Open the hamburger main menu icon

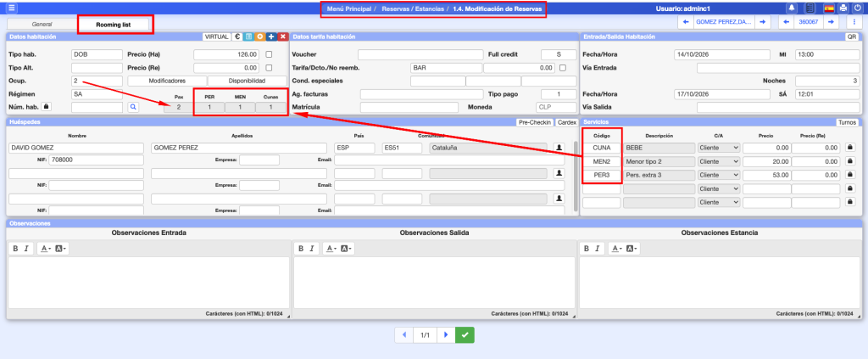11,8
